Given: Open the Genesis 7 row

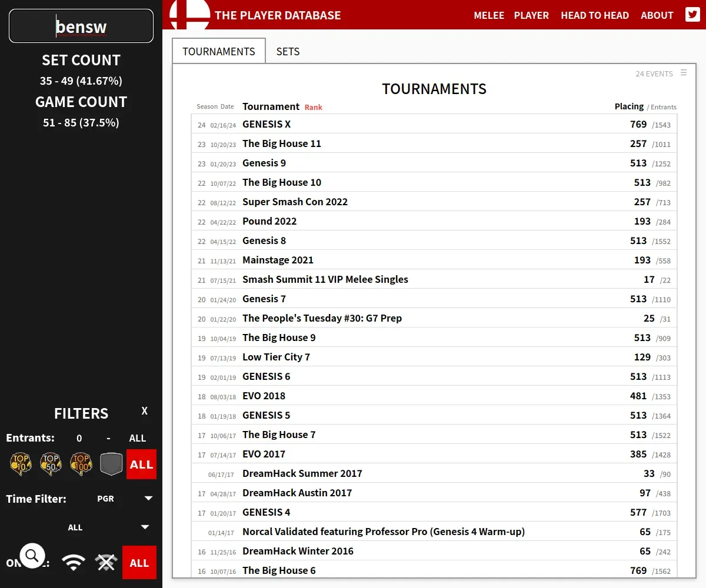Looking at the screenshot, I should [x=434, y=299].
